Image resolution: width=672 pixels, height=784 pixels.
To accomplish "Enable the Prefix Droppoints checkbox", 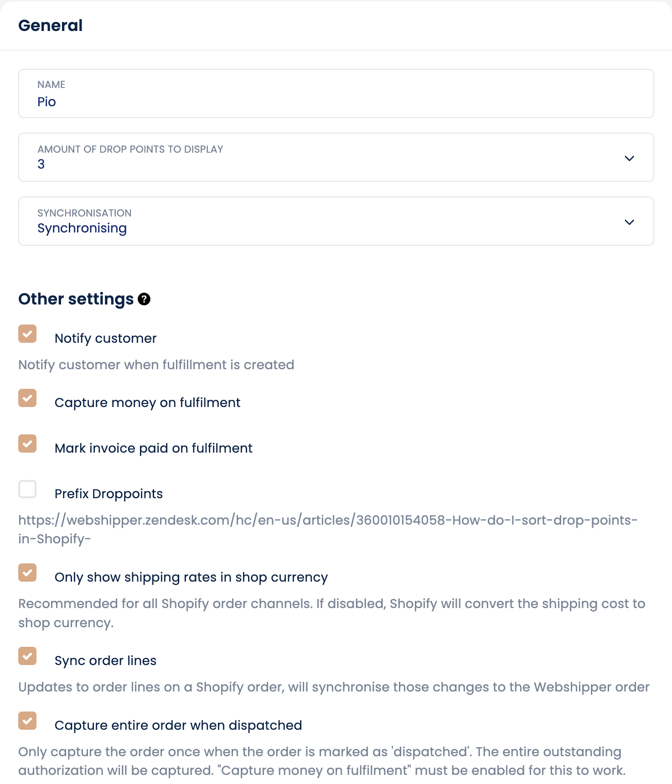I will pos(27,489).
